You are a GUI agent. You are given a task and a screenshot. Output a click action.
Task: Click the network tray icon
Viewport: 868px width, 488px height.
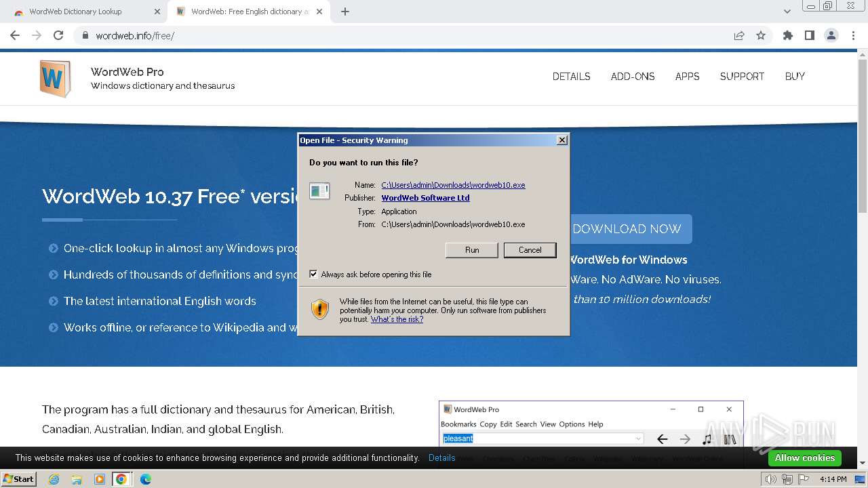787,479
